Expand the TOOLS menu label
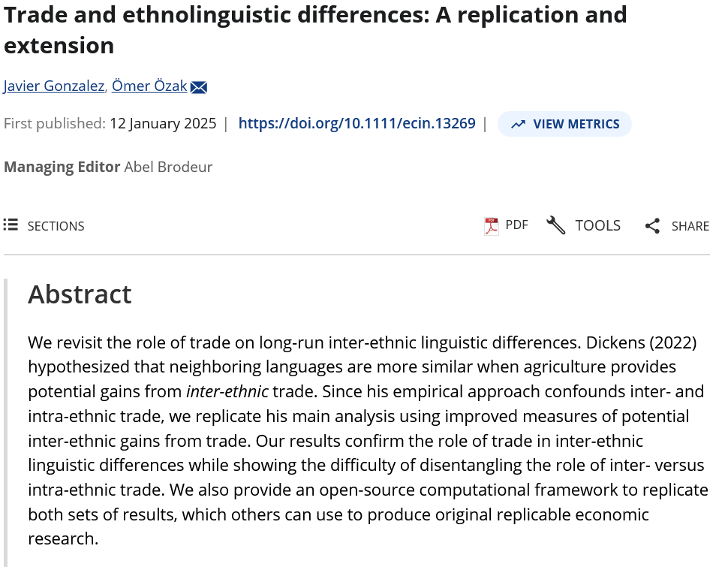 [597, 225]
